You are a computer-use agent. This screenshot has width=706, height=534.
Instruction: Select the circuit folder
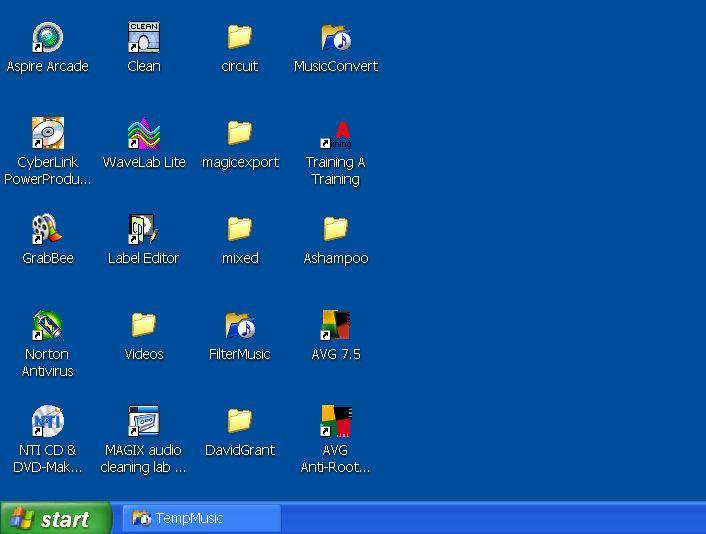pos(240,38)
